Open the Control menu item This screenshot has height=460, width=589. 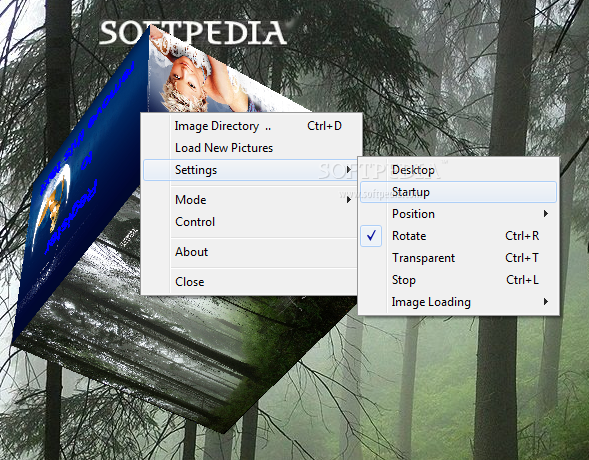click(x=250, y=222)
